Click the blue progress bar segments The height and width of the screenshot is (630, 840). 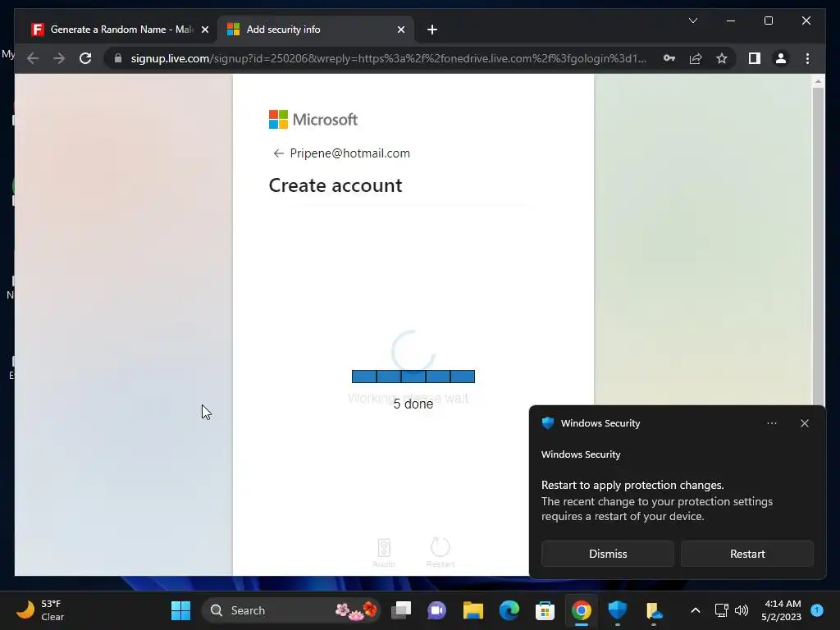point(413,377)
